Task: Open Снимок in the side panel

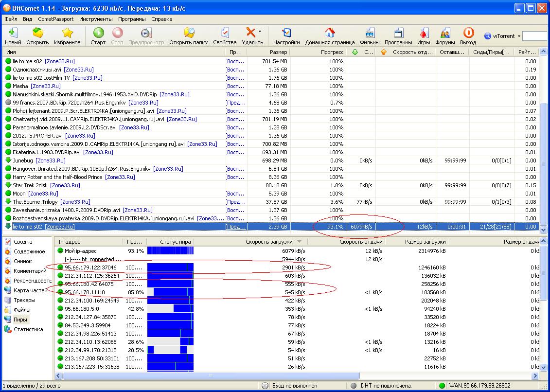Action: pyautogui.click(x=22, y=261)
